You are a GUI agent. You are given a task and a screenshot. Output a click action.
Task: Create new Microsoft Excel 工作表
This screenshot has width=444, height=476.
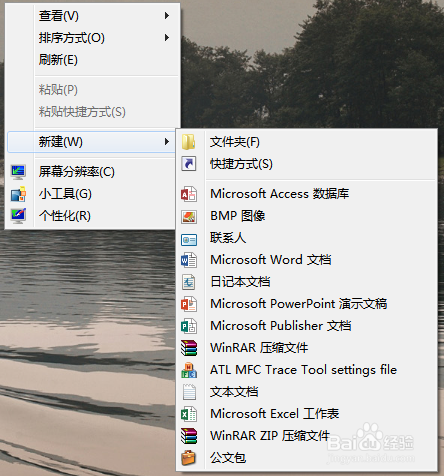click(x=307, y=414)
